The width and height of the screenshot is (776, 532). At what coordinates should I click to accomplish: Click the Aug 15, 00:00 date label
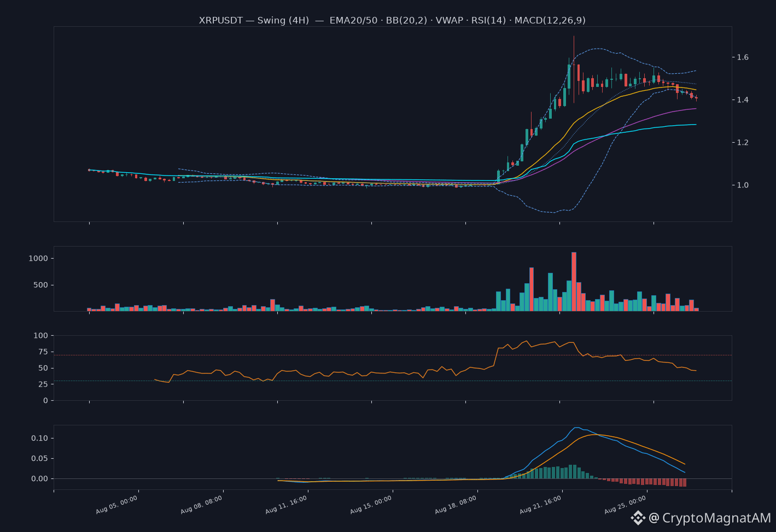tap(371, 505)
